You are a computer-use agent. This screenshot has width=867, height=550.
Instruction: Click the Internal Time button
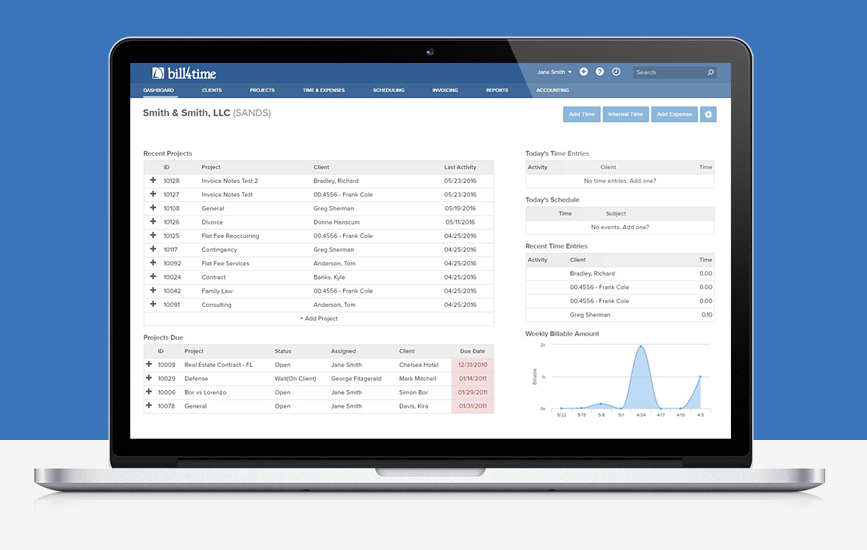(625, 114)
